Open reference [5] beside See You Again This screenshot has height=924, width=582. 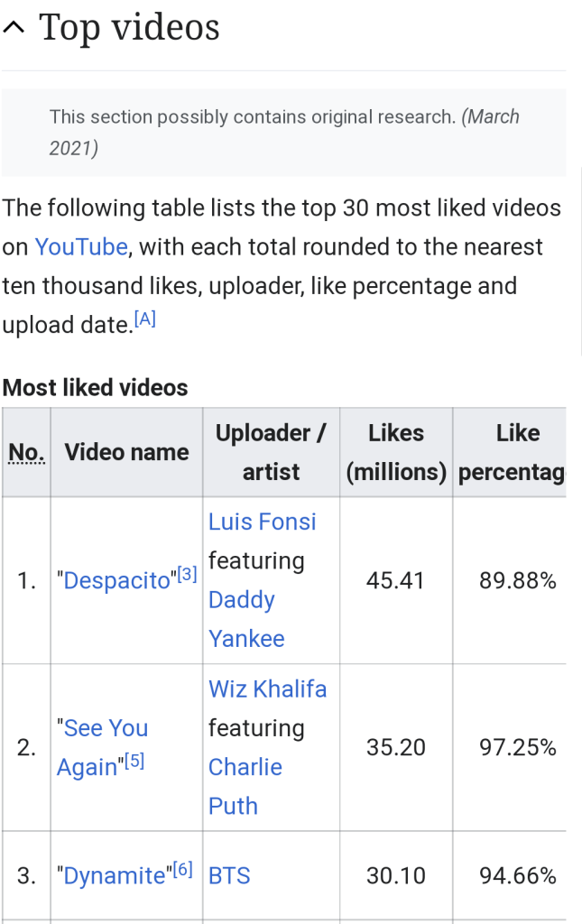(x=134, y=762)
